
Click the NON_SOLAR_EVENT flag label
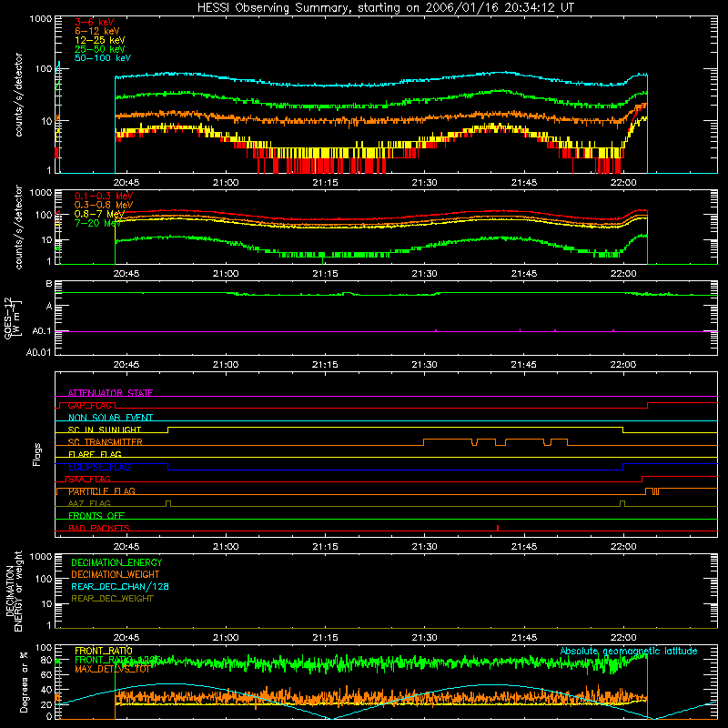click(x=110, y=418)
